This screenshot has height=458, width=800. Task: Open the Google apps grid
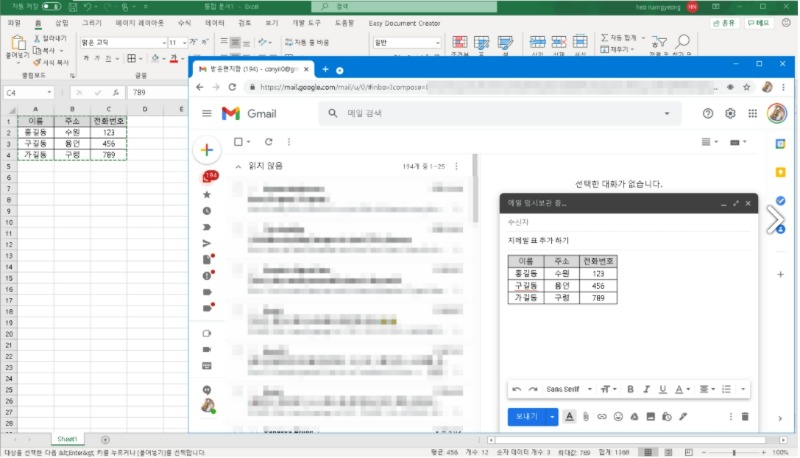click(x=752, y=114)
